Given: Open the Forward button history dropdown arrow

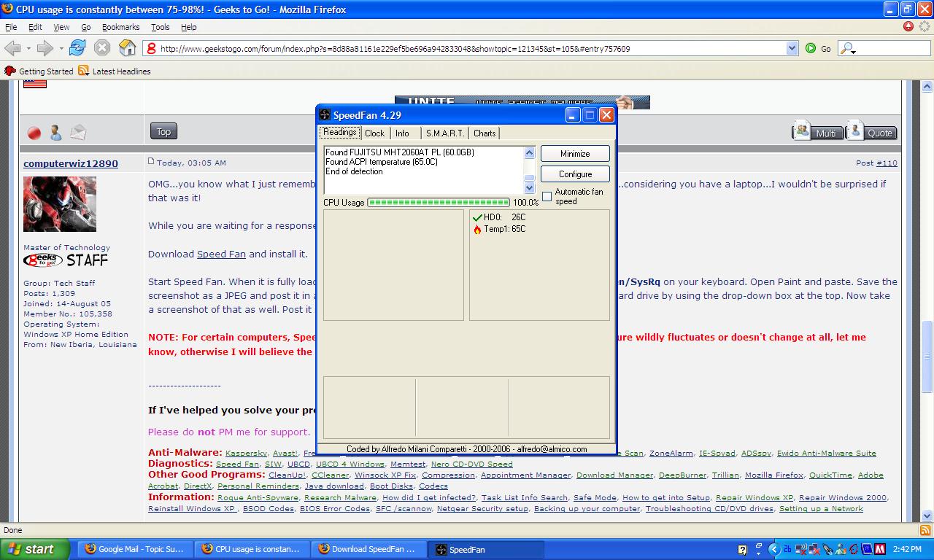Looking at the screenshot, I should (x=61, y=48).
